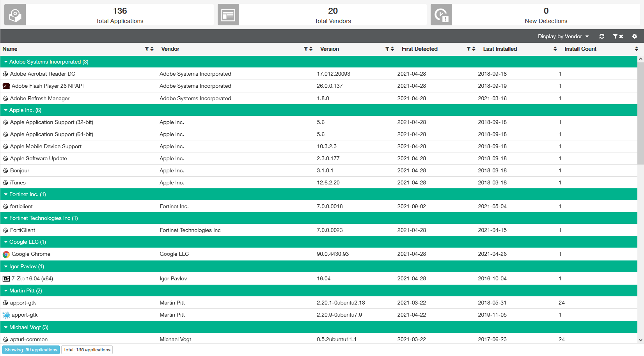Click the 0 New Detections count
The image size is (644, 356).
click(x=546, y=11)
